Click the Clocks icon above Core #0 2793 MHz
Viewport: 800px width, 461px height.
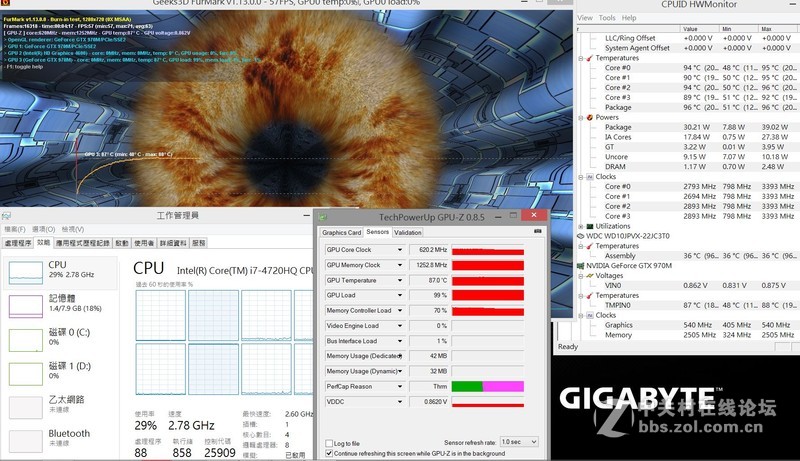(x=589, y=177)
